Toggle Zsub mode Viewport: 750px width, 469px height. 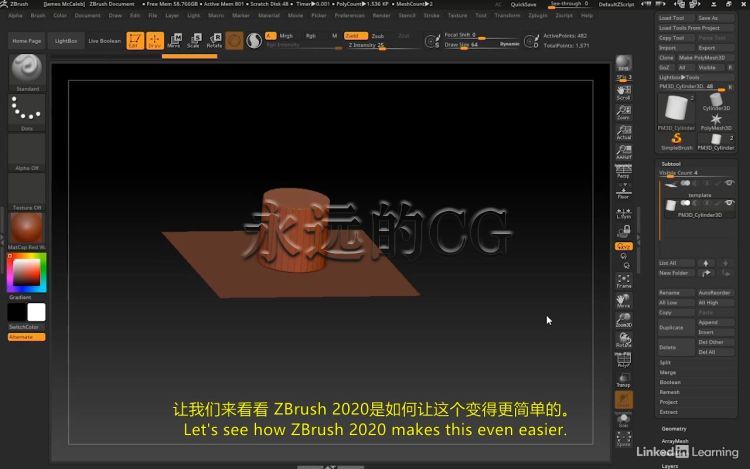378,36
